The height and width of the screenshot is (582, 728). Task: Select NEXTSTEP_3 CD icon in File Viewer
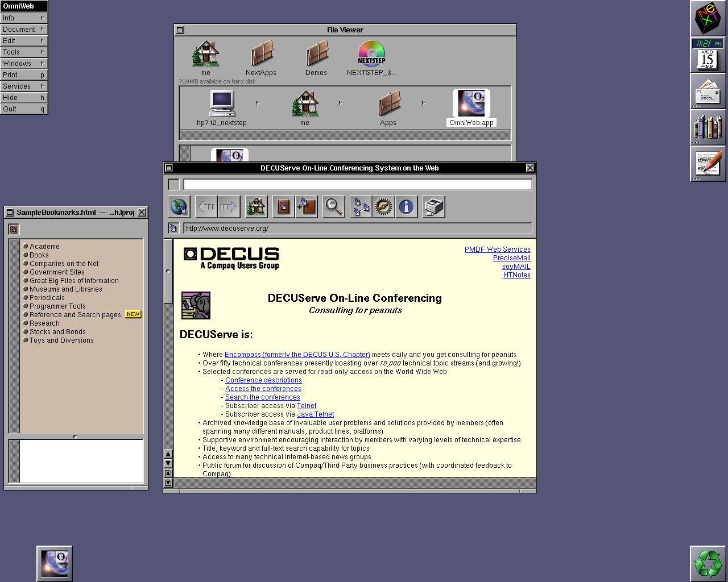tap(371, 59)
